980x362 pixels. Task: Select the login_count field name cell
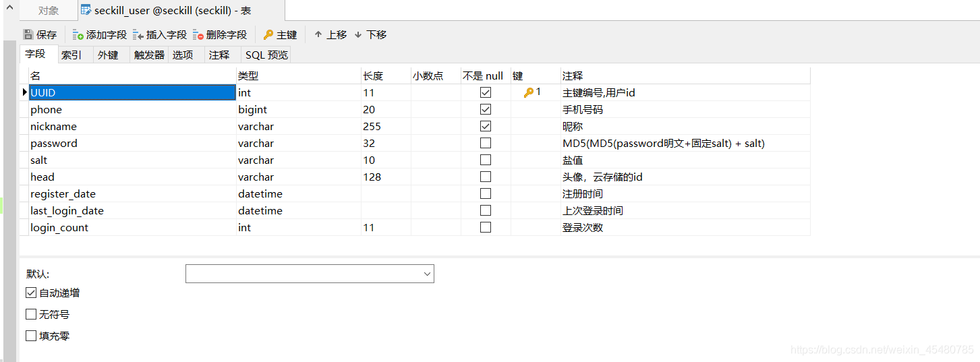click(132, 227)
